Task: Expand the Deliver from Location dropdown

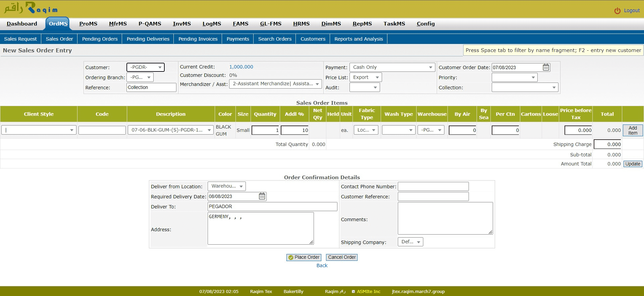Action: tap(227, 186)
